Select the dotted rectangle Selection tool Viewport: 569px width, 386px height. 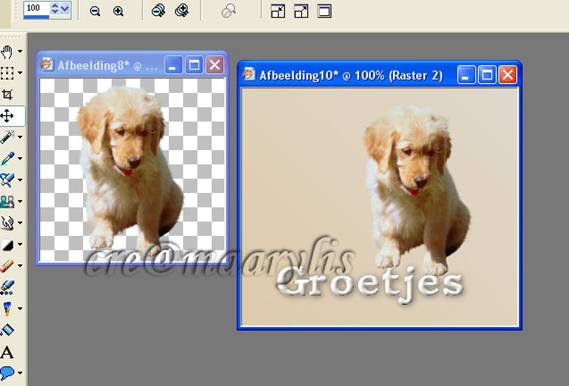(7, 73)
